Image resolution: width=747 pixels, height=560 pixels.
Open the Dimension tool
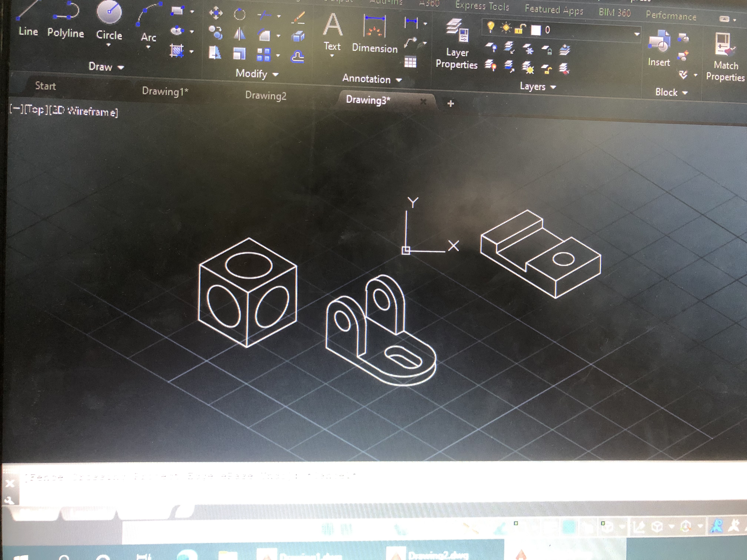pos(374,34)
